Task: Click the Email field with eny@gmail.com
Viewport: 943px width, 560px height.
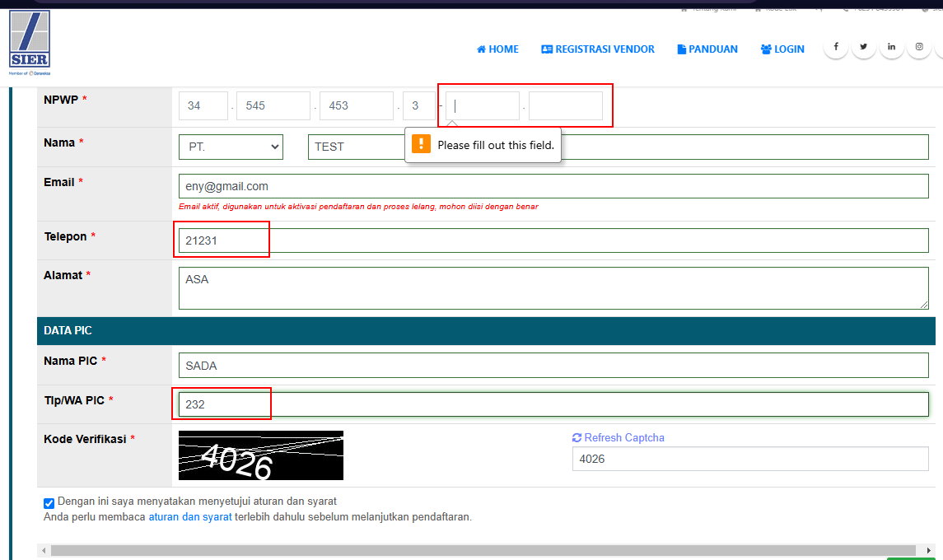Action: (553, 186)
